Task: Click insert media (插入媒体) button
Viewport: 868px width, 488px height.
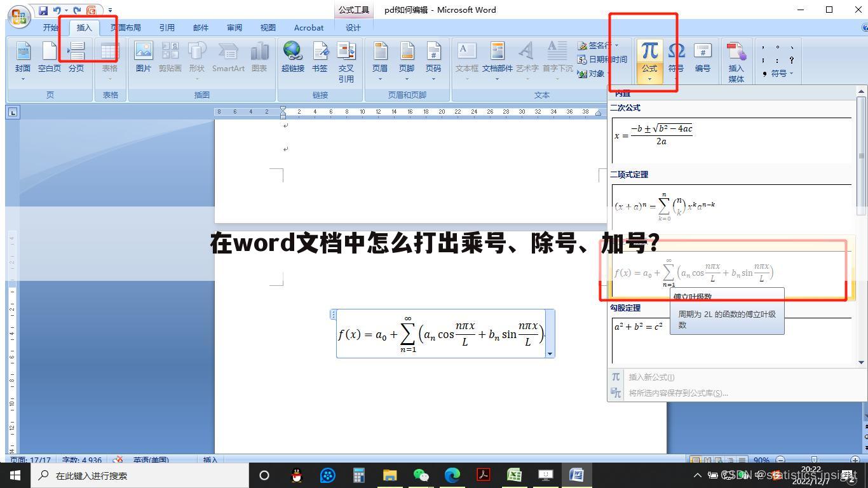Action: click(x=736, y=62)
